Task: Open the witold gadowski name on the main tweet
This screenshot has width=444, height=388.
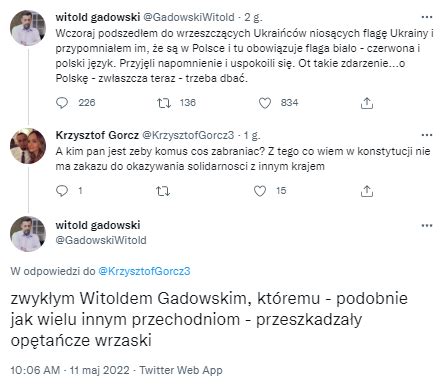Action: click(x=98, y=225)
